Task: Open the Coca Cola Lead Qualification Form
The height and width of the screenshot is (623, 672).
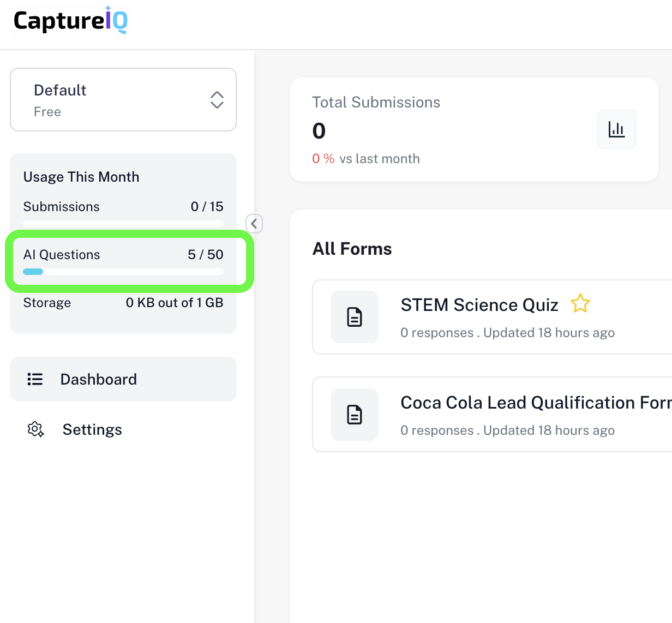Action: 536,403
